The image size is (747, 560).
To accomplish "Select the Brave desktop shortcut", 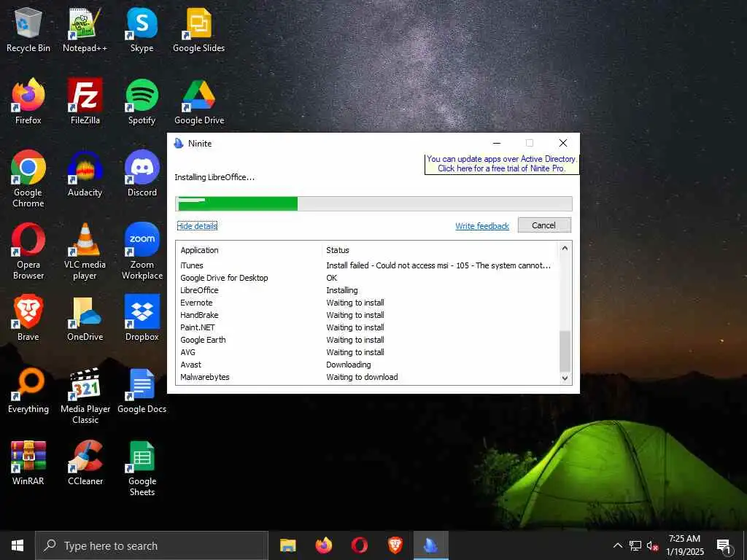I will coord(28,318).
